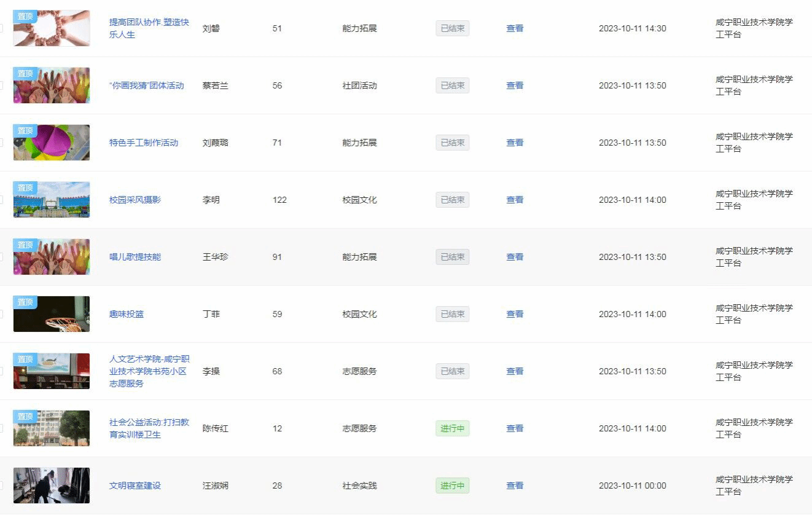Check the box for 文明寝室建设 row
Screen dimensions: 812x515
pos(1,486)
